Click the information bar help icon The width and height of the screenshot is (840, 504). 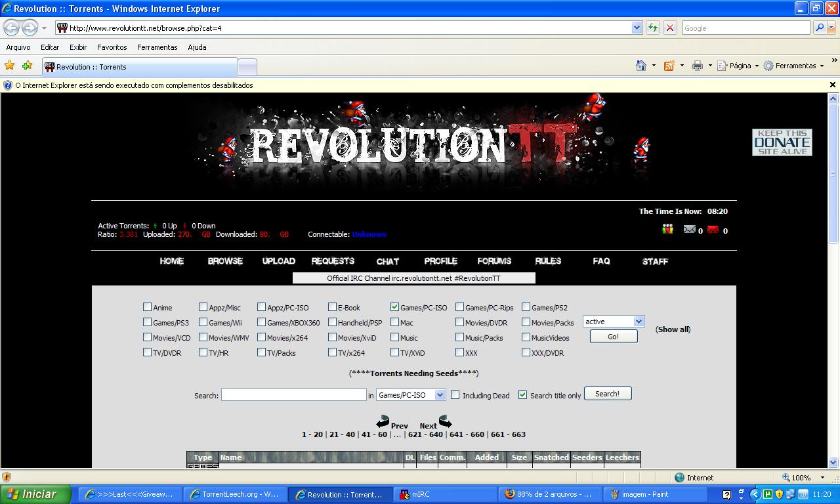(8, 85)
